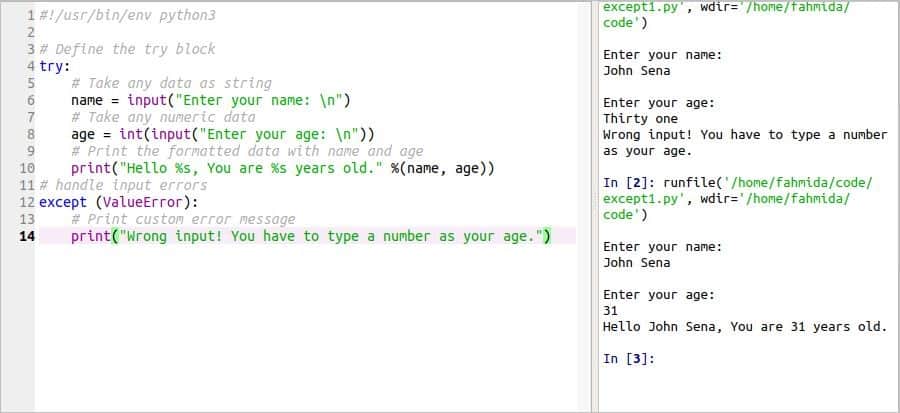900x413 pixels.
Task: Select the comment '# Define the try block'
Action: [x=127, y=49]
